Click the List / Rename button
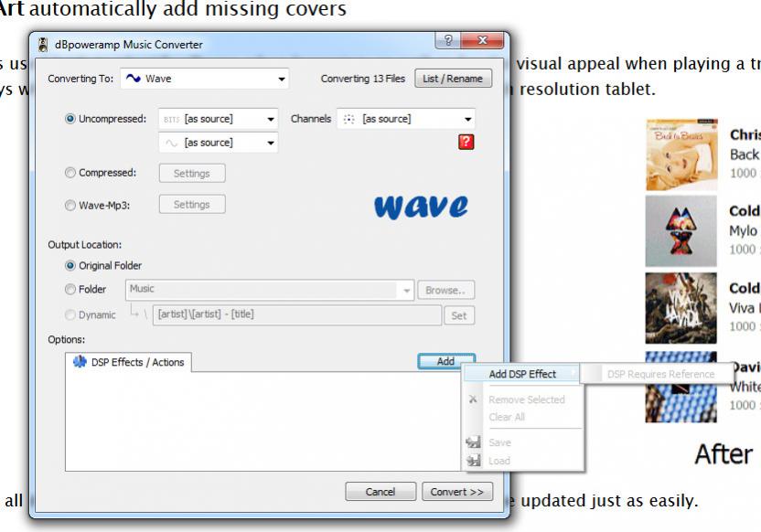This screenshot has width=761, height=532. coord(454,79)
